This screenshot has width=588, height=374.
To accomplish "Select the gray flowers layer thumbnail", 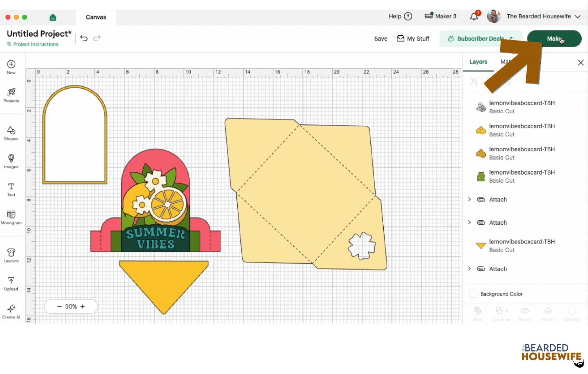I will coord(481,107).
